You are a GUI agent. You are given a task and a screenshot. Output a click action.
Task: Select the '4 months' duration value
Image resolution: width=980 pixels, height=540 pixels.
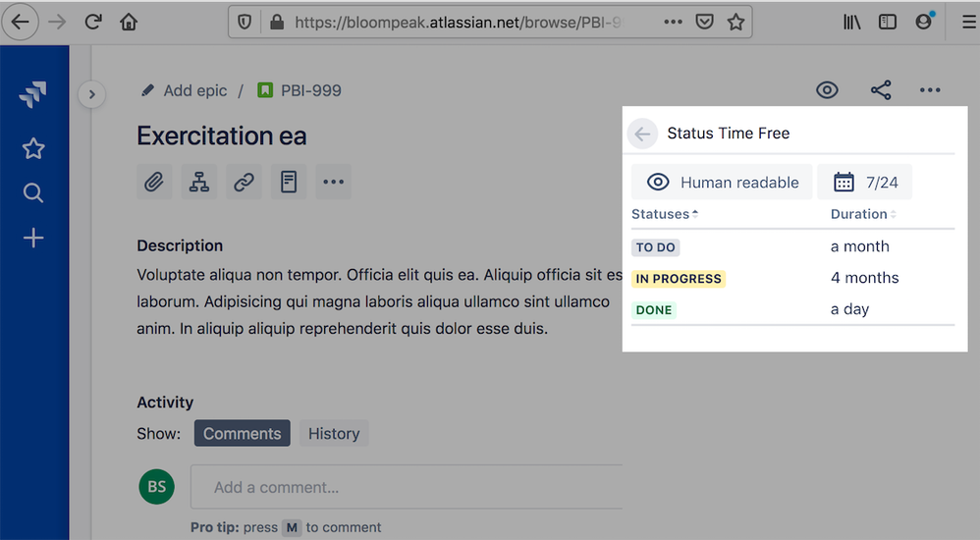(x=864, y=278)
